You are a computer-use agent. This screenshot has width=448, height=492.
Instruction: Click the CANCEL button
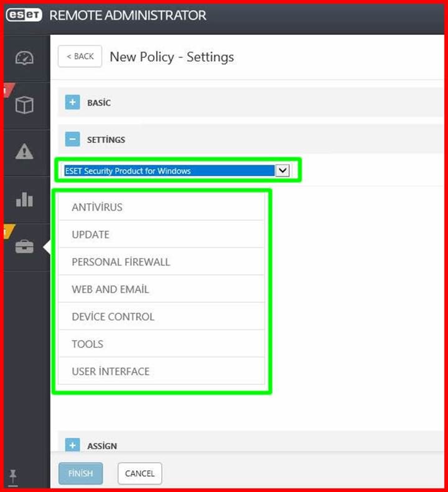[x=140, y=473]
